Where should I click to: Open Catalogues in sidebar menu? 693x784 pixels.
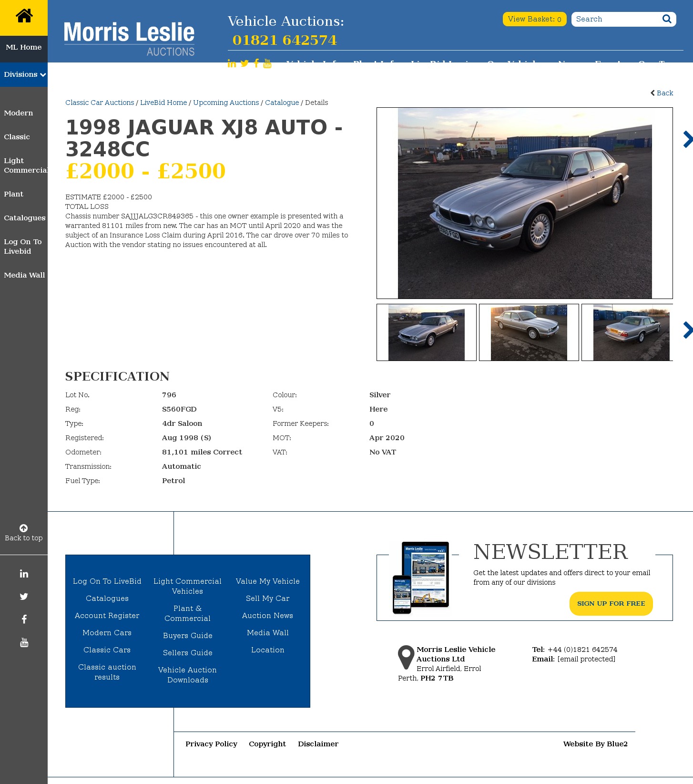coord(25,218)
